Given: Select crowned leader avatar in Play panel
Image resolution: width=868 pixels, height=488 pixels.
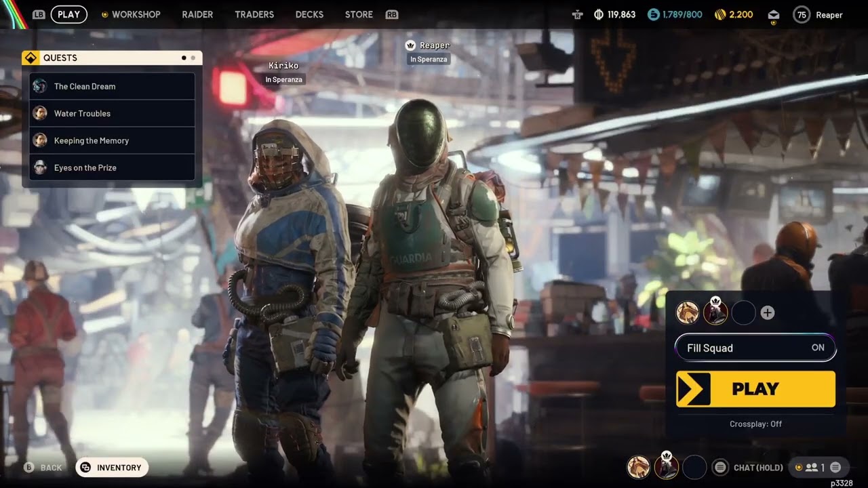Looking at the screenshot, I should click(x=715, y=312).
